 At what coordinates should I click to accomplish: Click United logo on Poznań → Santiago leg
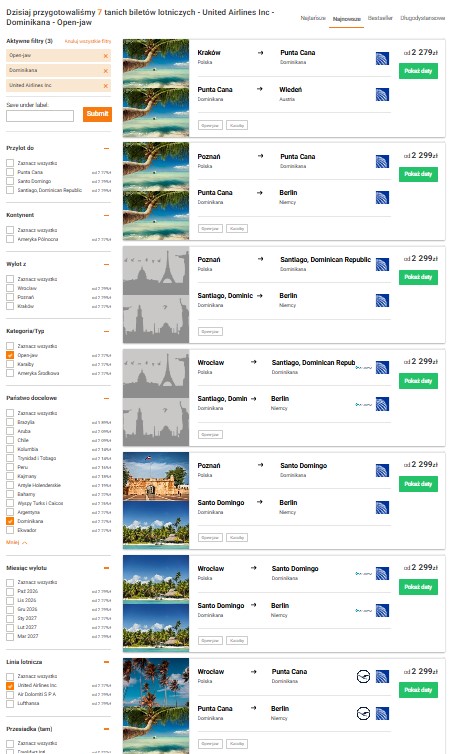click(382, 264)
